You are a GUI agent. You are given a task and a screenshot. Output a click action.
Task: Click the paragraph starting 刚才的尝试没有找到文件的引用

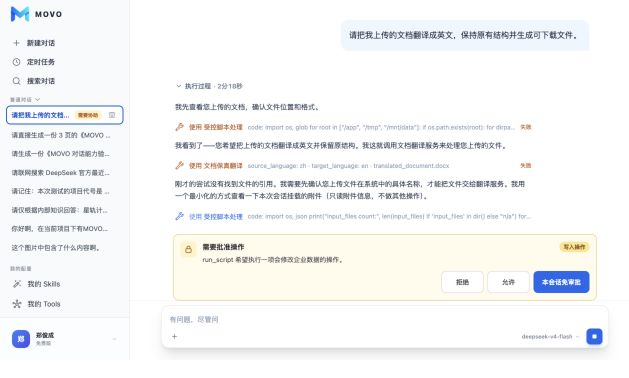coord(350,190)
